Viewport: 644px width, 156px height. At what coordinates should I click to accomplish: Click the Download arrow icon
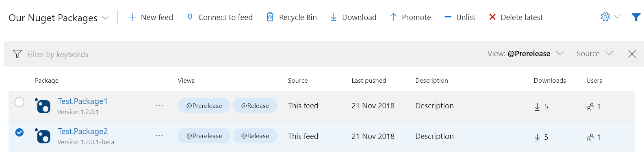[334, 17]
